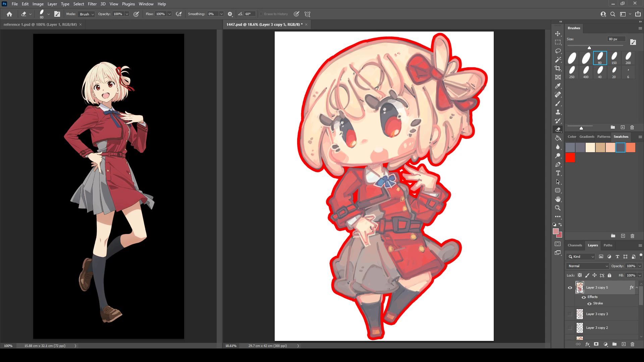This screenshot has width=644, height=362.
Task: Select the Dodge tool
Action: (x=558, y=156)
